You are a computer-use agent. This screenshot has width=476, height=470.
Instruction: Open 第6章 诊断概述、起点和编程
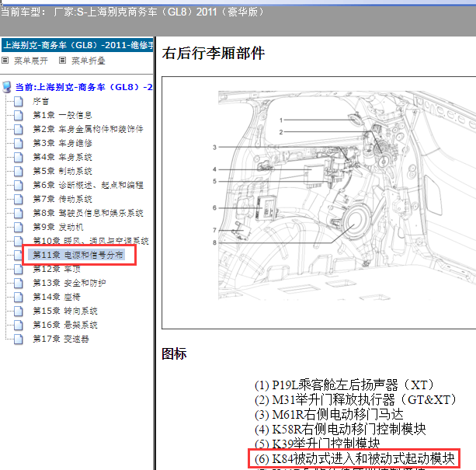click(x=88, y=185)
